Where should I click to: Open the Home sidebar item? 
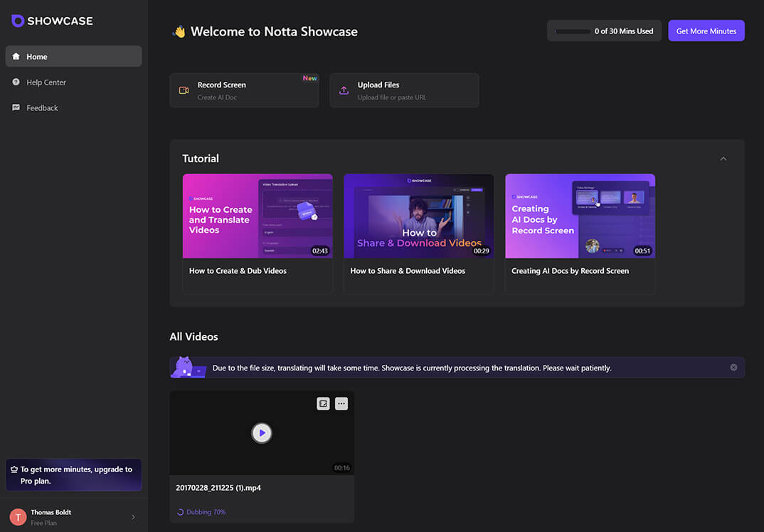(73, 56)
